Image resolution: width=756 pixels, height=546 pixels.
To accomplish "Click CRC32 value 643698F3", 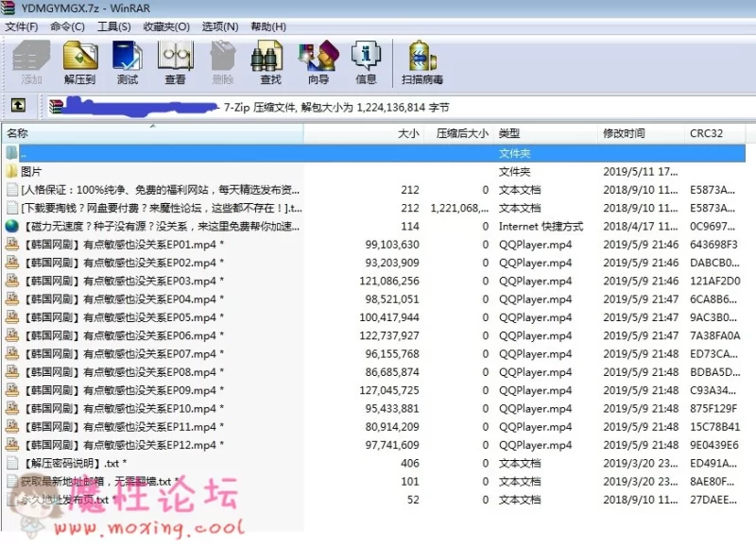I will [x=713, y=245].
